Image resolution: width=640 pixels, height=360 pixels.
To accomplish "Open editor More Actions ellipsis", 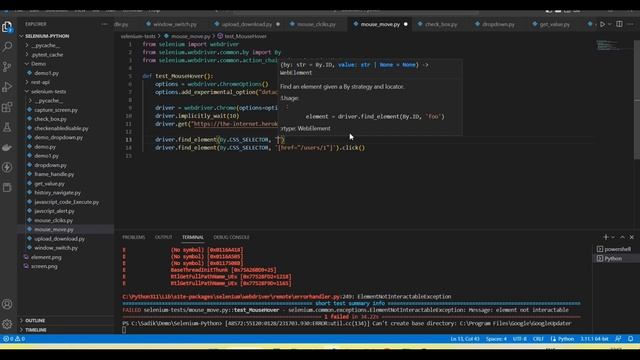I will (x=631, y=24).
